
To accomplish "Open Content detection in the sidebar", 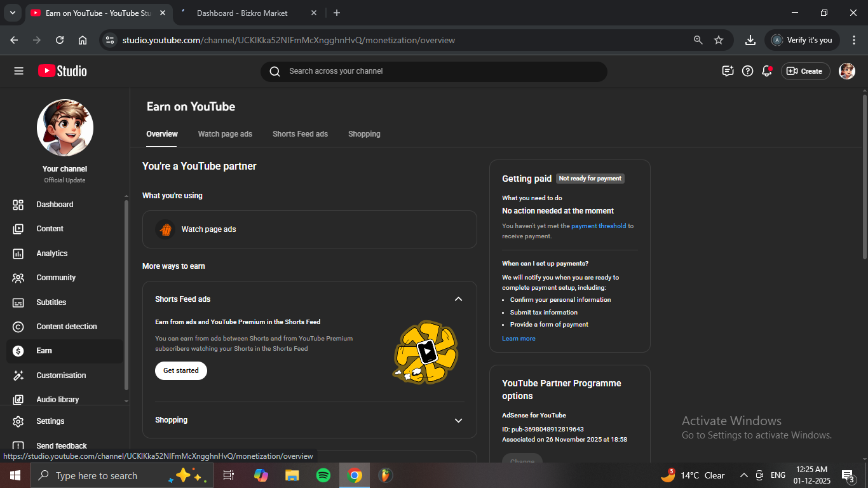I will (x=66, y=327).
